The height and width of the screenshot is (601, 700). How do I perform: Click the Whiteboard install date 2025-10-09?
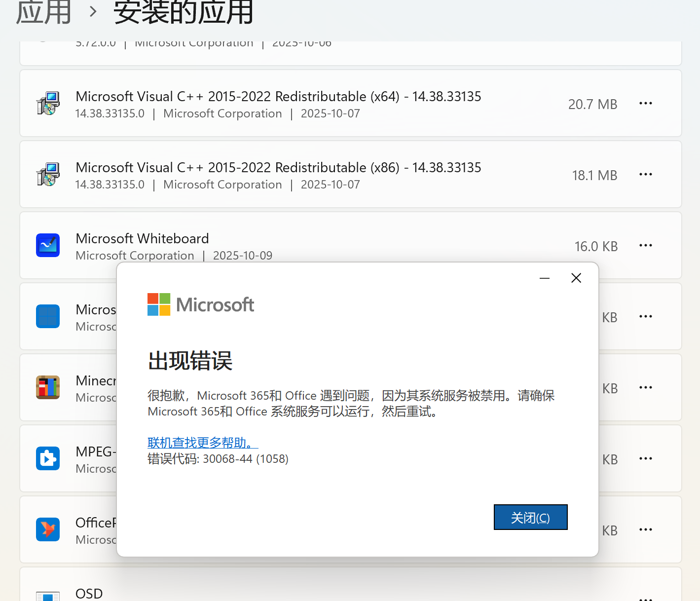243,256
